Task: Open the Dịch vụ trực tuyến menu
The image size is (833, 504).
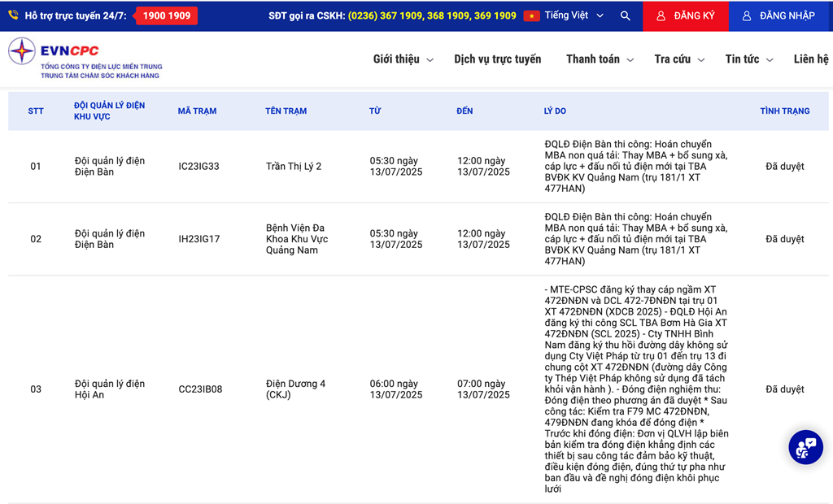Action: click(497, 59)
